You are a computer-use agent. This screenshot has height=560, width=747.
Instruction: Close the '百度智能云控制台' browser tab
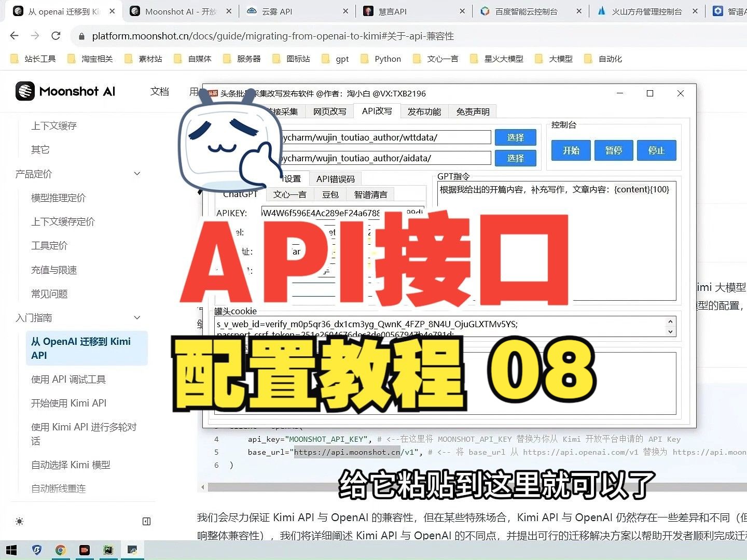[579, 11]
